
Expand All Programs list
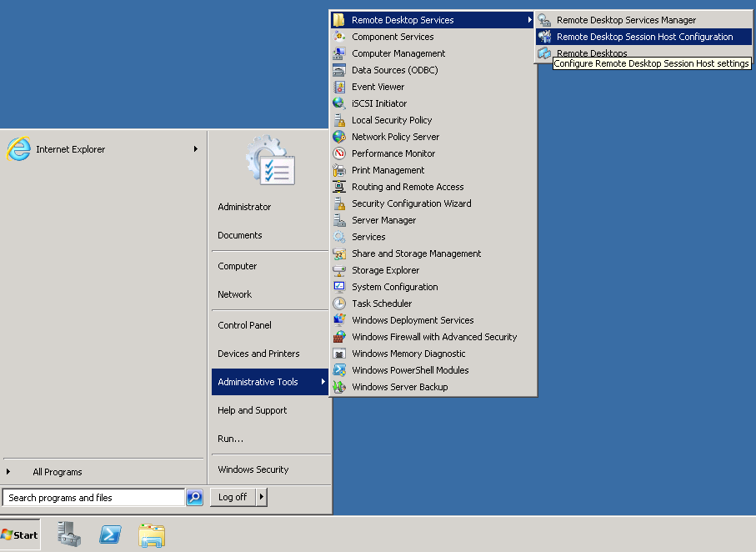103,472
